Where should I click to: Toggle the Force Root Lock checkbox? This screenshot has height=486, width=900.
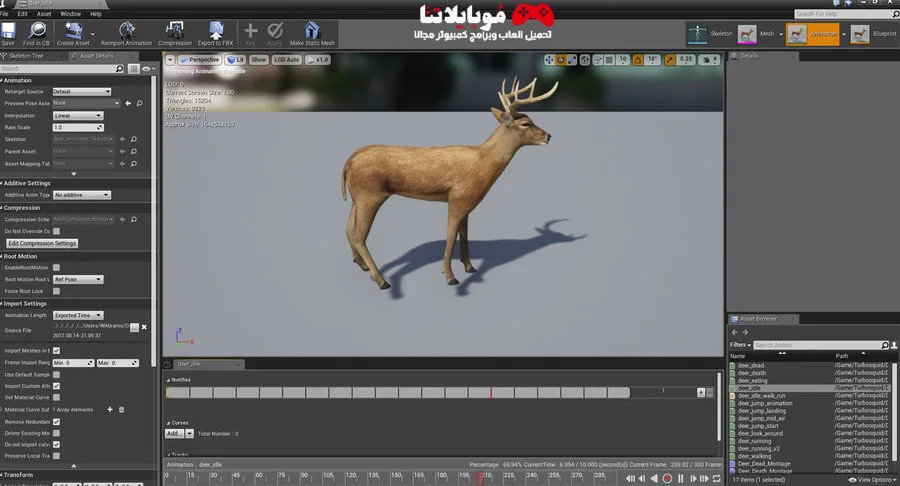pos(56,291)
